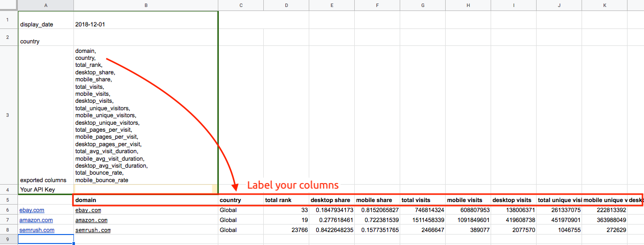Viewport: 644px width, 245px height.
Task: Select column J header
Action: (559, 5)
